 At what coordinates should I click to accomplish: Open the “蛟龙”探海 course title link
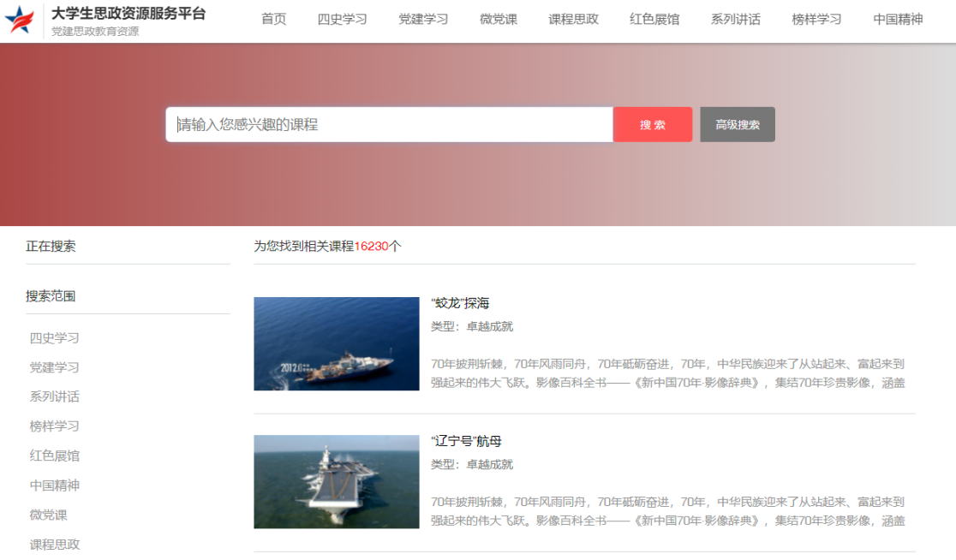coord(460,303)
